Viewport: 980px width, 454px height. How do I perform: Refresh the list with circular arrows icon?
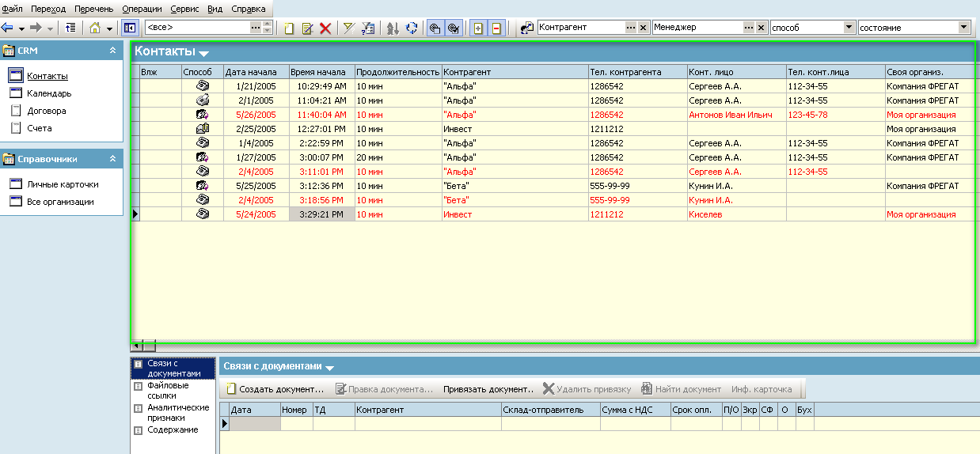click(x=412, y=28)
